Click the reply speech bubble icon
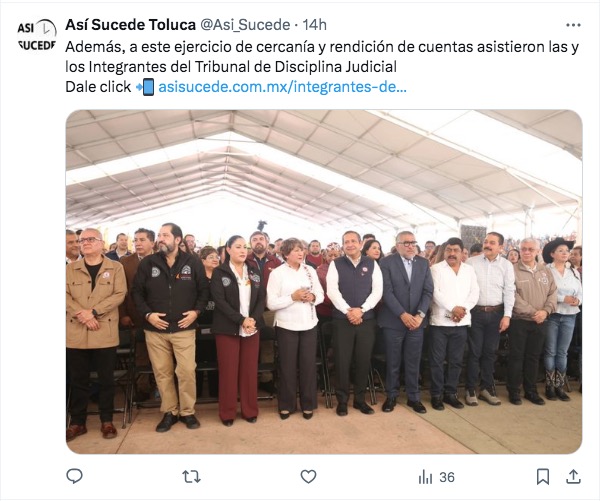 click(74, 477)
